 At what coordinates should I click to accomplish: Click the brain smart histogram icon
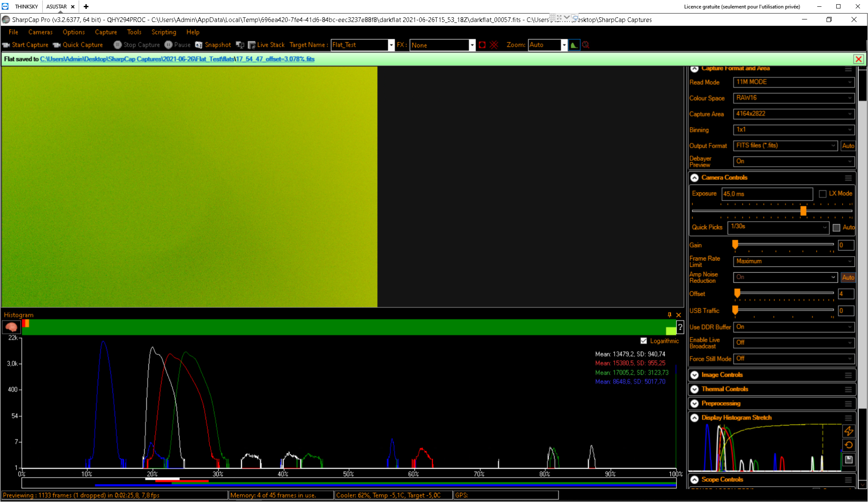pyautogui.click(x=11, y=327)
